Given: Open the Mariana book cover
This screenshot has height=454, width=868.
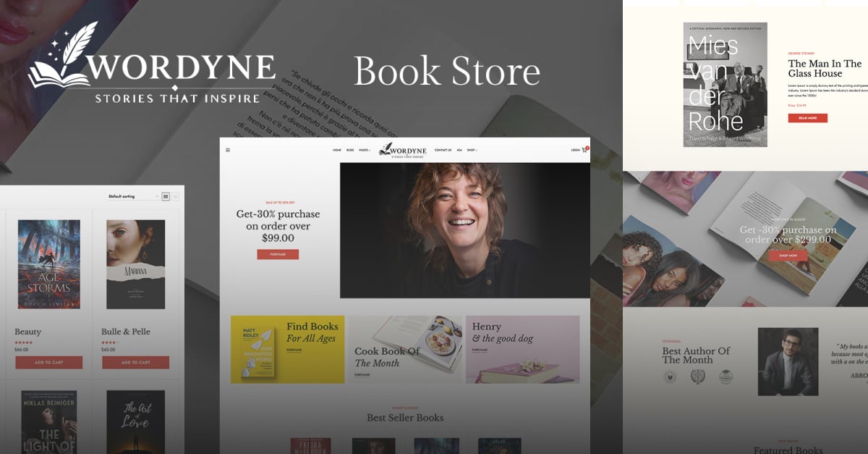Looking at the screenshot, I should pyautogui.click(x=135, y=264).
